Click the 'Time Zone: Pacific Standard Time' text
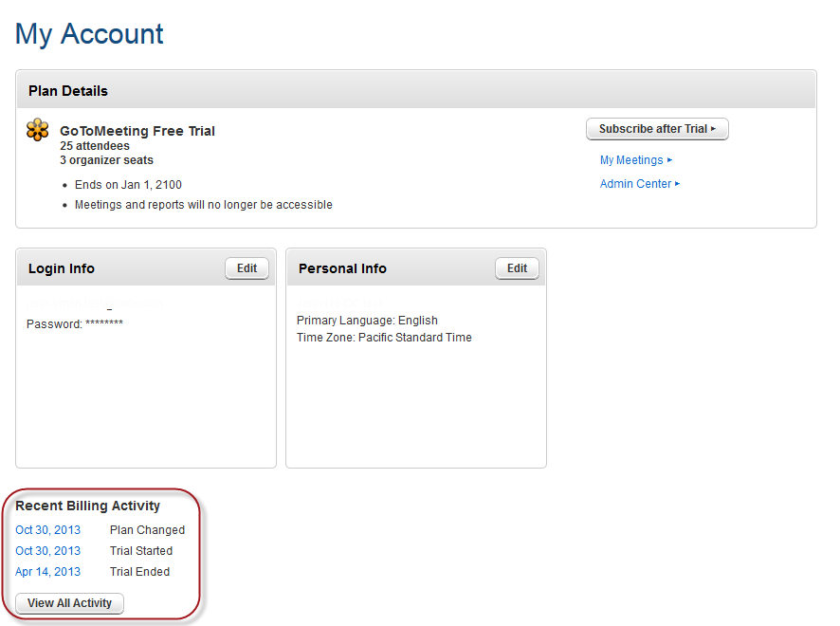Viewport: 840px width, 626px height. pyautogui.click(x=384, y=338)
